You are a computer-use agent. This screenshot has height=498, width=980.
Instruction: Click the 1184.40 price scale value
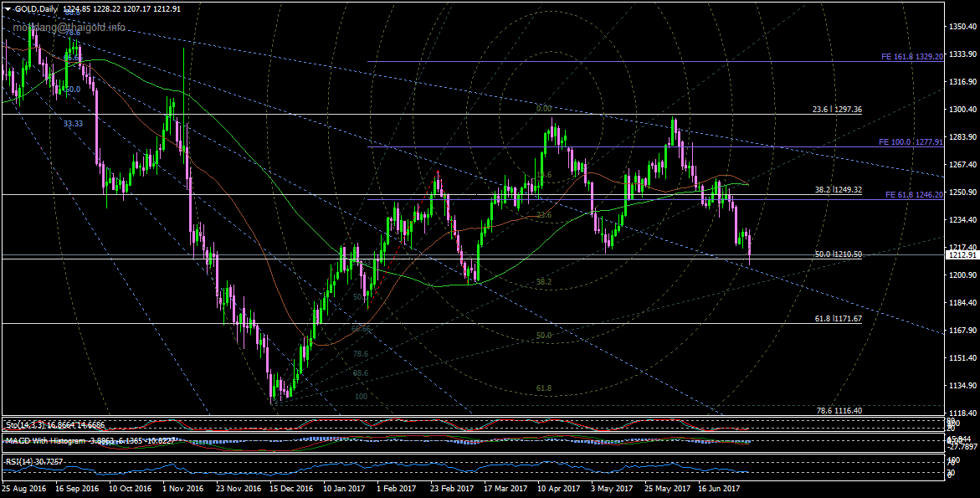962,302
